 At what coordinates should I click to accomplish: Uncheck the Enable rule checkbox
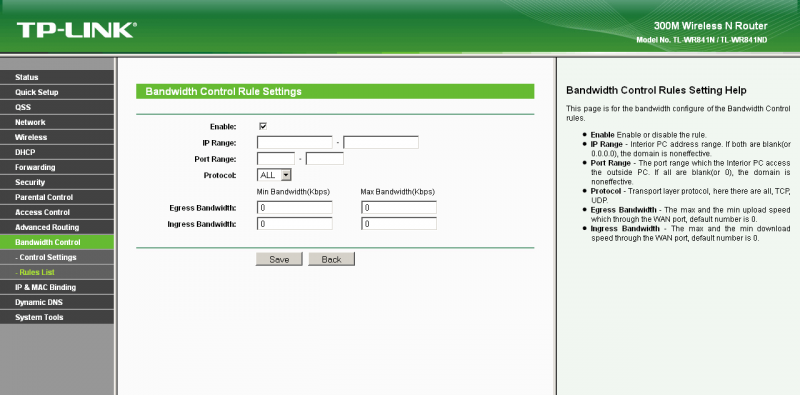point(263,126)
